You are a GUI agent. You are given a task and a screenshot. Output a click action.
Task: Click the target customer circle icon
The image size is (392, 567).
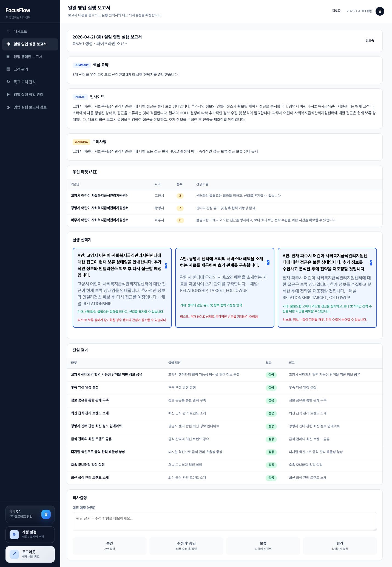click(x=8, y=82)
